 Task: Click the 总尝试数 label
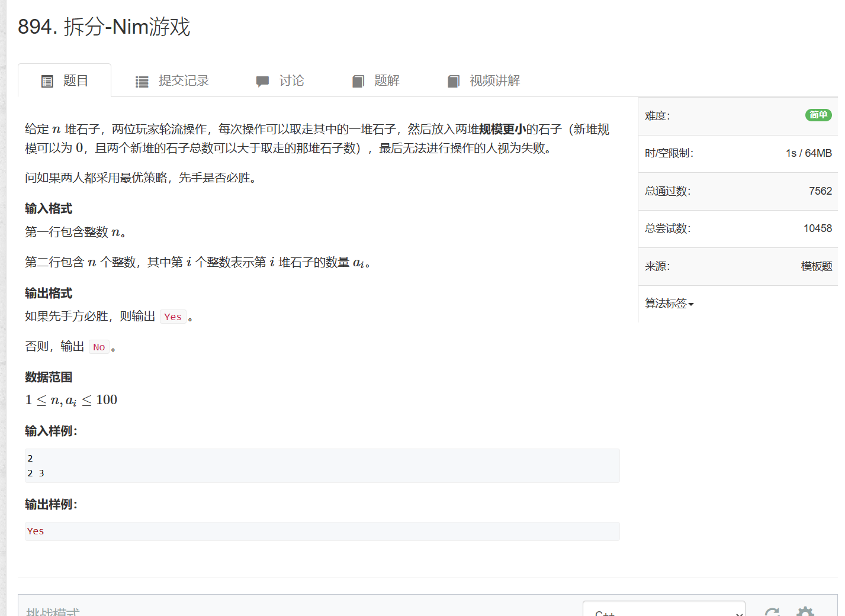click(x=668, y=228)
